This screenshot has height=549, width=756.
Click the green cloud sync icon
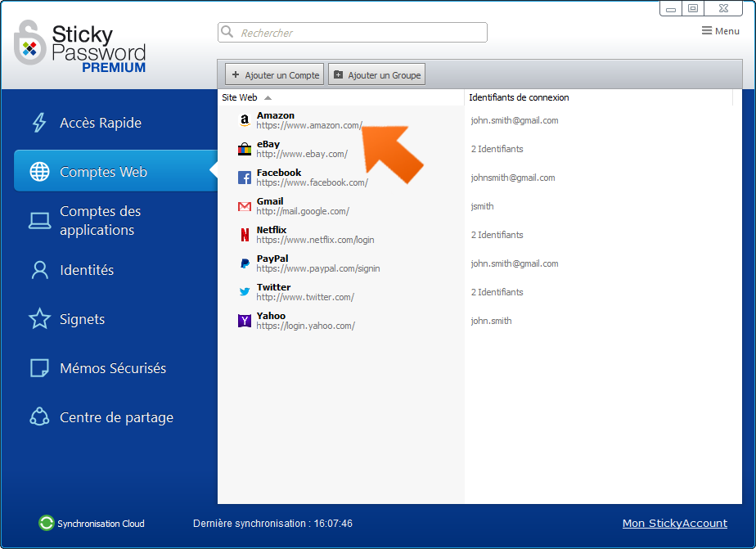point(47,523)
